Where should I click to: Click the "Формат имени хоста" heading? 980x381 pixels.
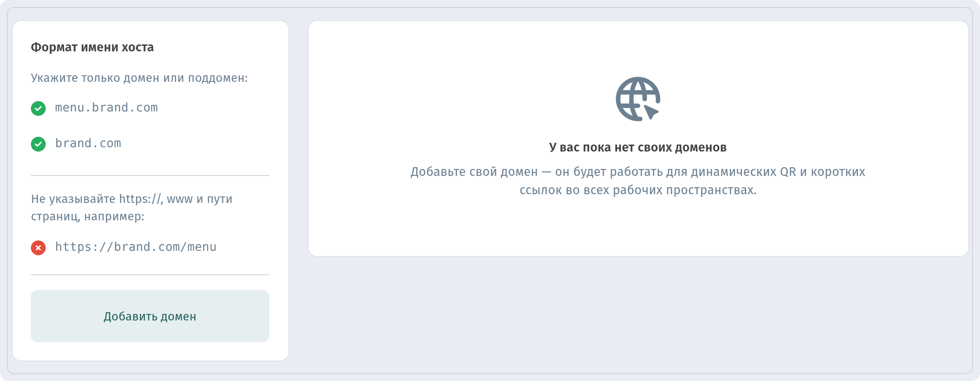tap(92, 47)
